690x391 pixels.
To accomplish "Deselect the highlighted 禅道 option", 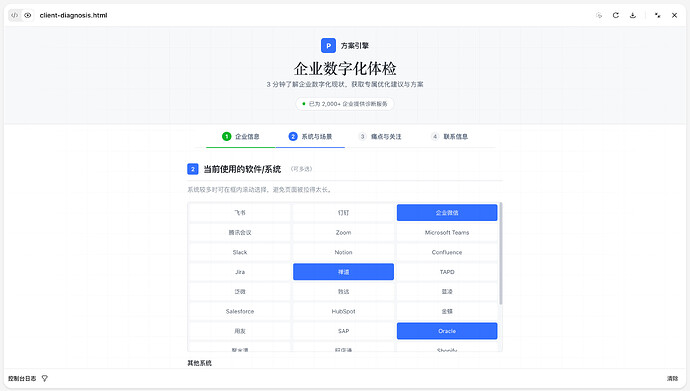I will click(x=343, y=272).
